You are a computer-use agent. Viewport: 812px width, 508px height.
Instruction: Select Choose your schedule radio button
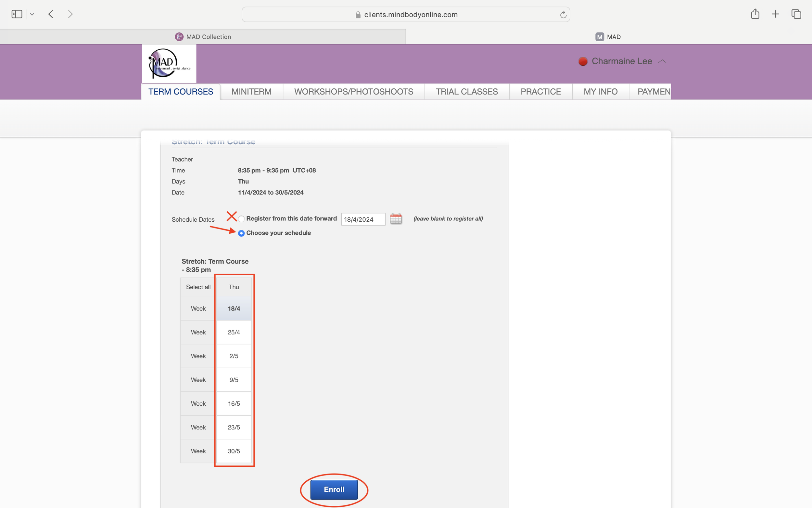[241, 233]
